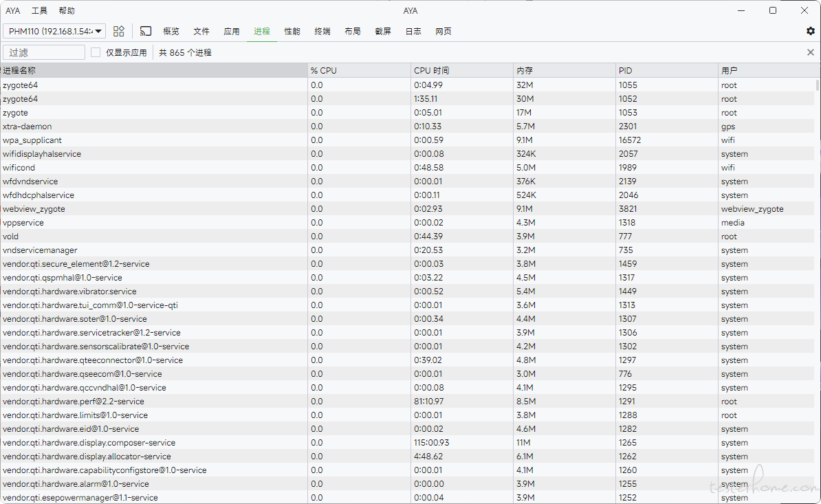The image size is (821, 504).
Task: Sort by the 内存 column header
Action: coord(564,70)
